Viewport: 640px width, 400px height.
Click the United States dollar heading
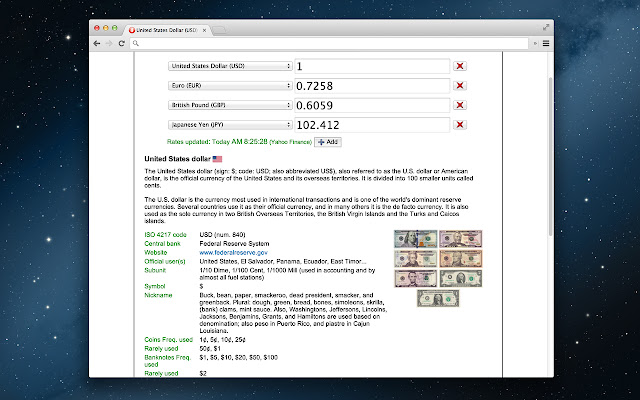coord(178,159)
